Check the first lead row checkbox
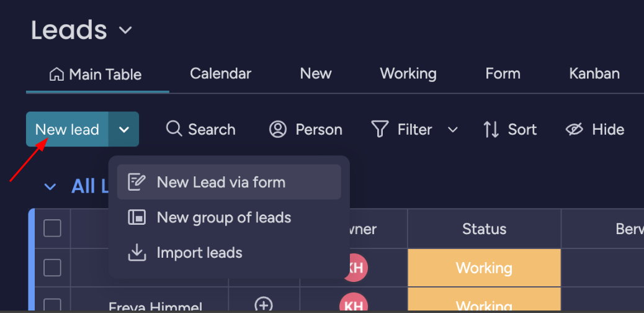This screenshot has height=313, width=644. pos(52,268)
